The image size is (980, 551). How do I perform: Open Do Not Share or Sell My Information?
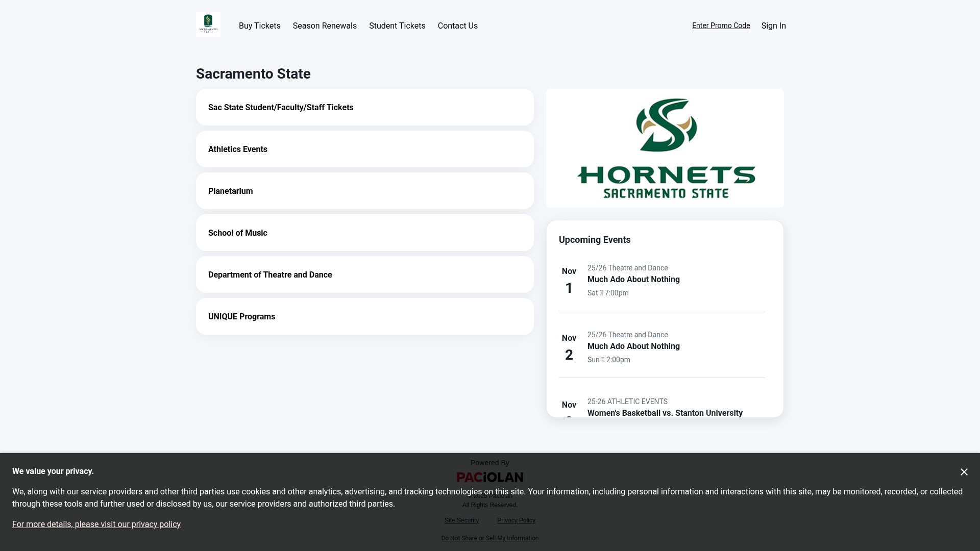[x=490, y=538]
